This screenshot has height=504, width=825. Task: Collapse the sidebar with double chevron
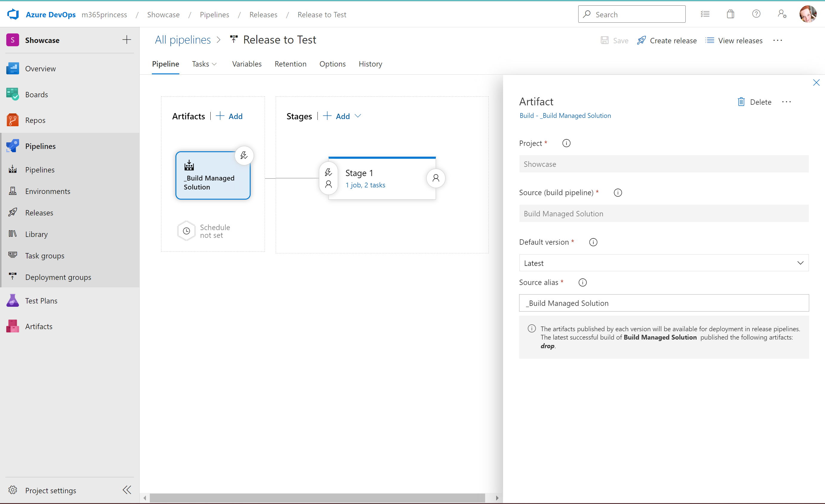pyautogui.click(x=127, y=490)
